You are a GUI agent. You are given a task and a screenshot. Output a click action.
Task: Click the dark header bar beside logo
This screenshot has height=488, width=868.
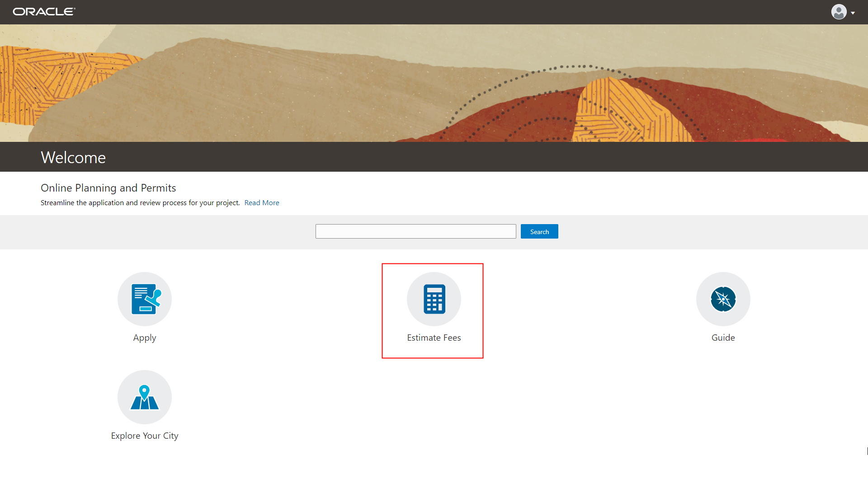pyautogui.click(x=407, y=12)
